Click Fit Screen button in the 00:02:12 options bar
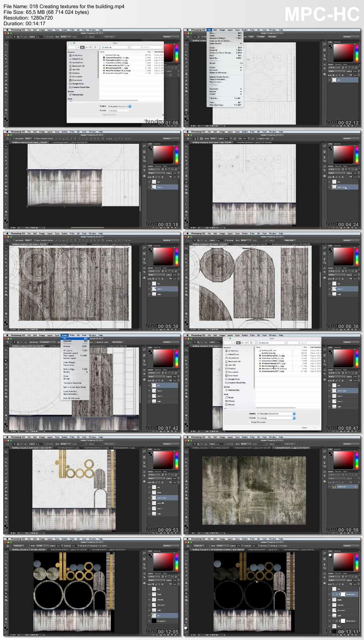 (261, 37)
